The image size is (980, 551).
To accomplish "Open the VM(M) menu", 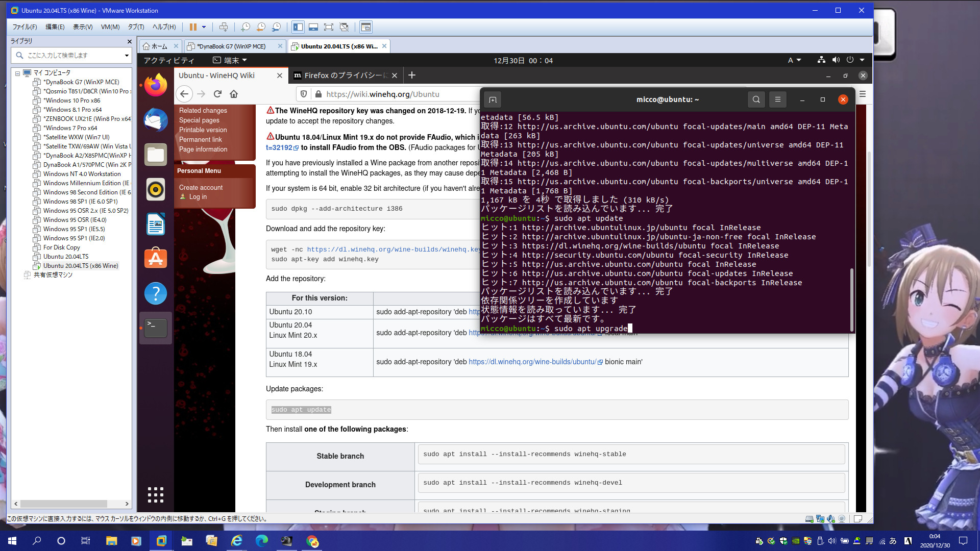I will tap(110, 27).
